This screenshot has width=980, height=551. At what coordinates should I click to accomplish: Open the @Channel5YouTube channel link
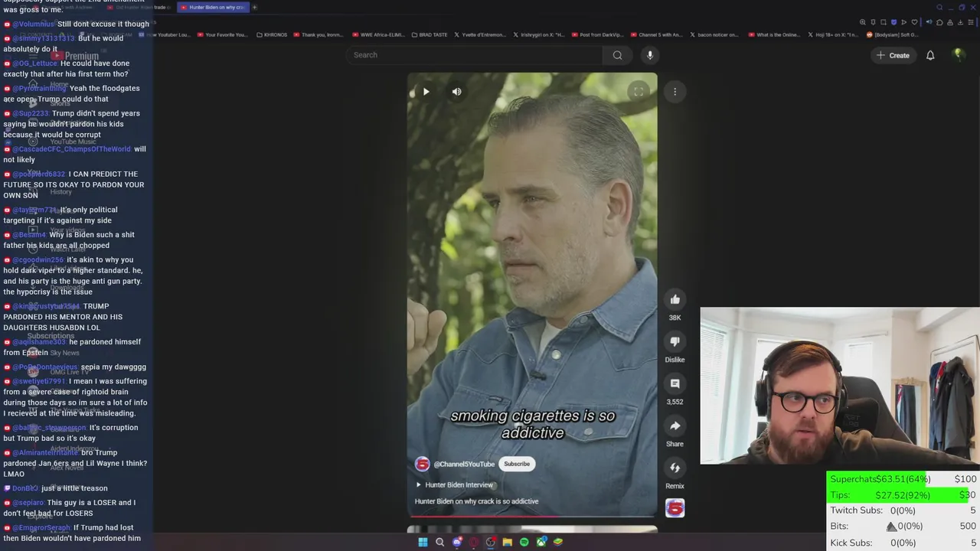(464, 464)
